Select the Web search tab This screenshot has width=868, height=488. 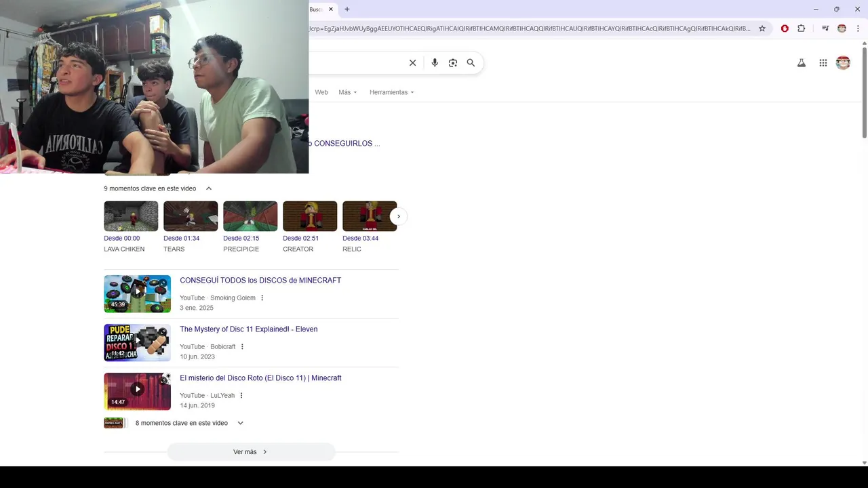pyautogui.click(x=321, y=92)
